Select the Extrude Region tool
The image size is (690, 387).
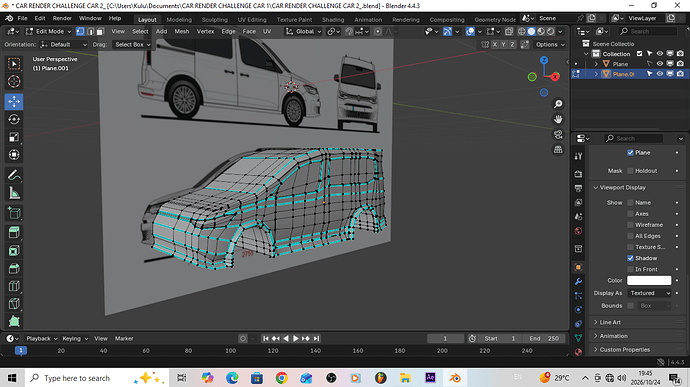14,232
